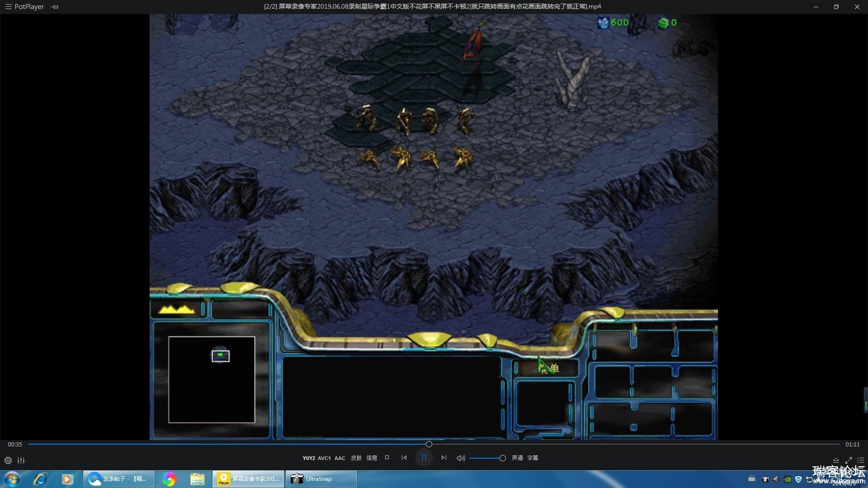Seek on the playback progress bar
This screenshot has width=868, height=488.
coord(434,444)
